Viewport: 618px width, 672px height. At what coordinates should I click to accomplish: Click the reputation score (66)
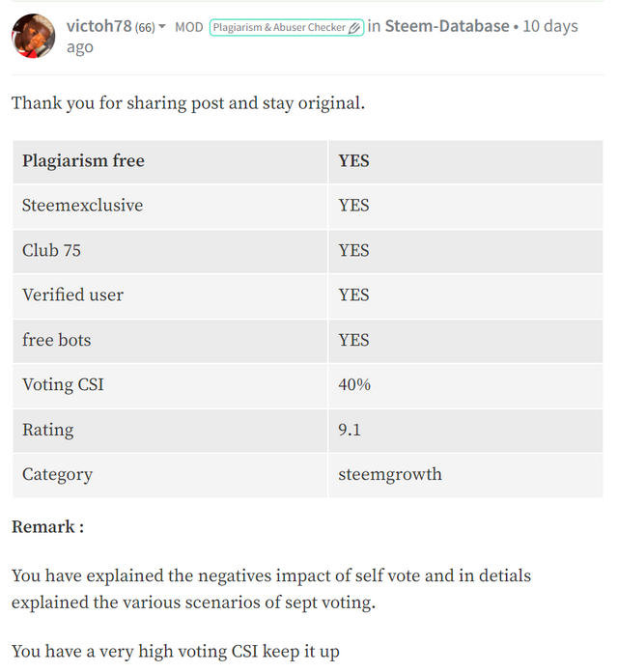tap(145, 27)
